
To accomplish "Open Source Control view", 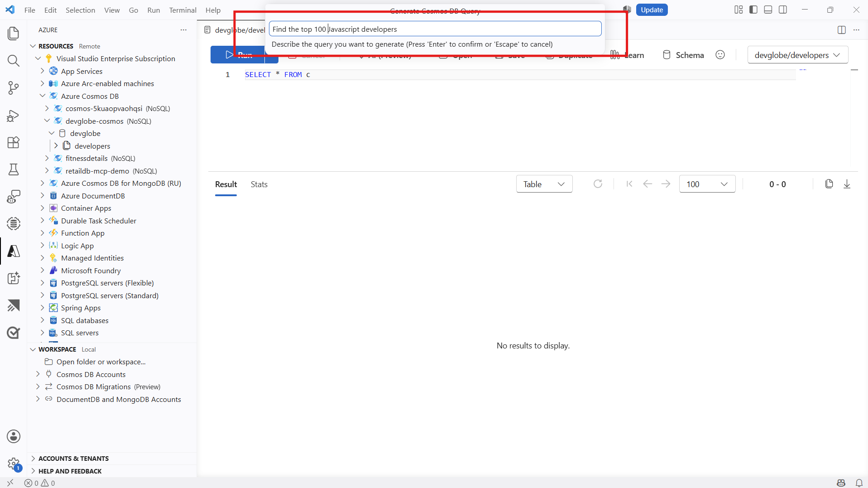I will pos(14,87).
